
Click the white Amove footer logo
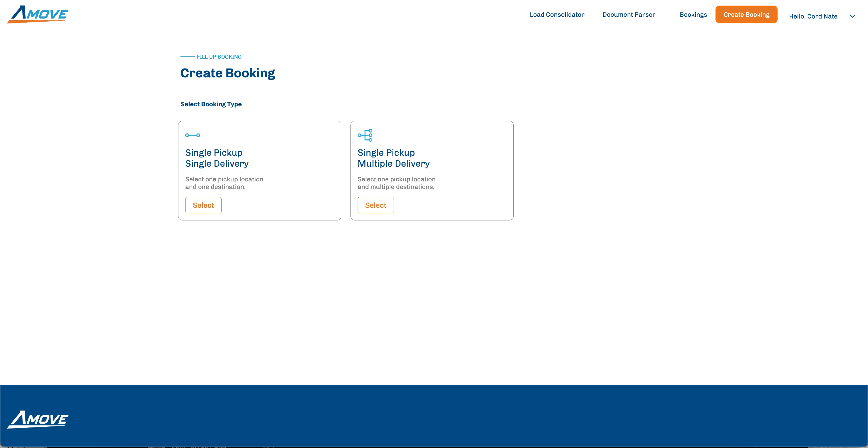point(38,419)
